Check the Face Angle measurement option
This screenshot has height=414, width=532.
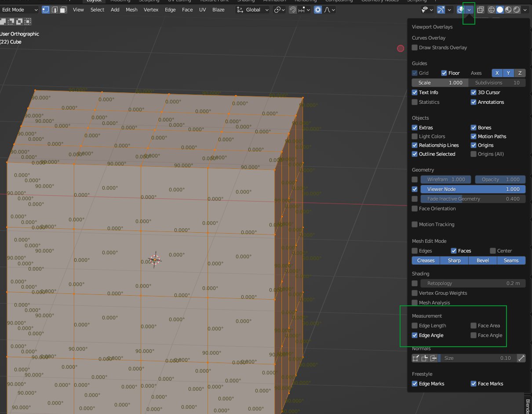tap(474, 335)
